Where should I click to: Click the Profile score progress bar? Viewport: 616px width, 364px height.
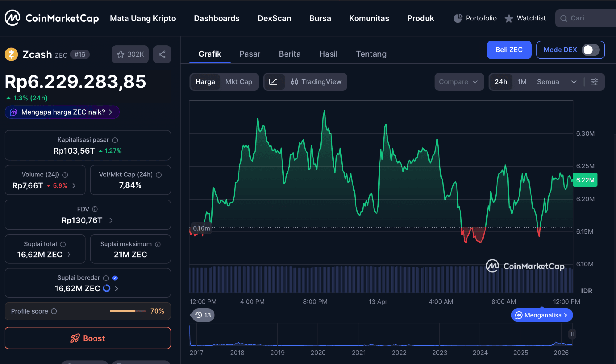(x=128, y=311)
